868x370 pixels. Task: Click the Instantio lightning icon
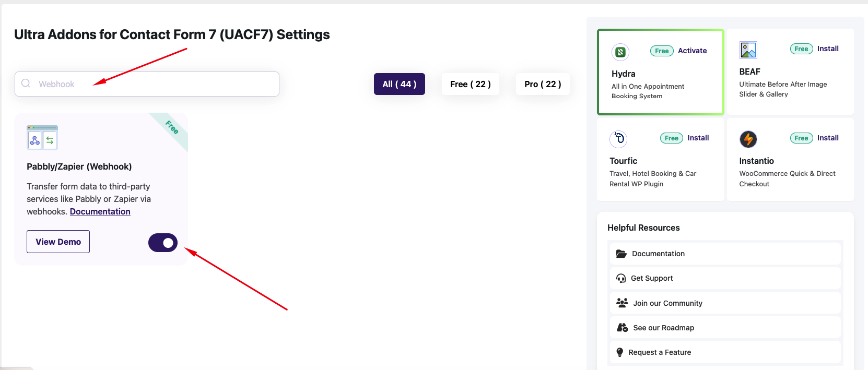748,139
